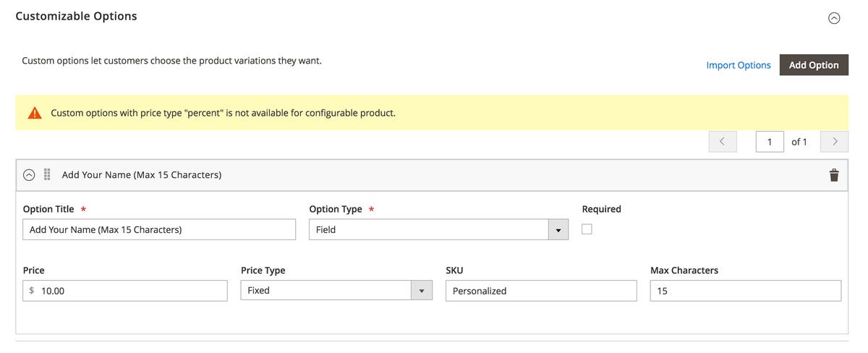Click the Option Title label
Image resolution: width=868 pixels, height=353 pixels.
48,209
